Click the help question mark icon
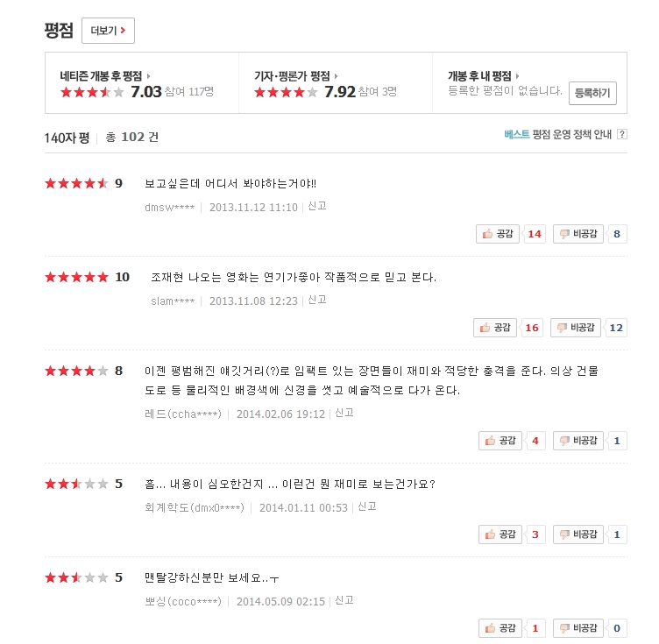This screenshot has width=659, height=644. [x=622, y=135]
